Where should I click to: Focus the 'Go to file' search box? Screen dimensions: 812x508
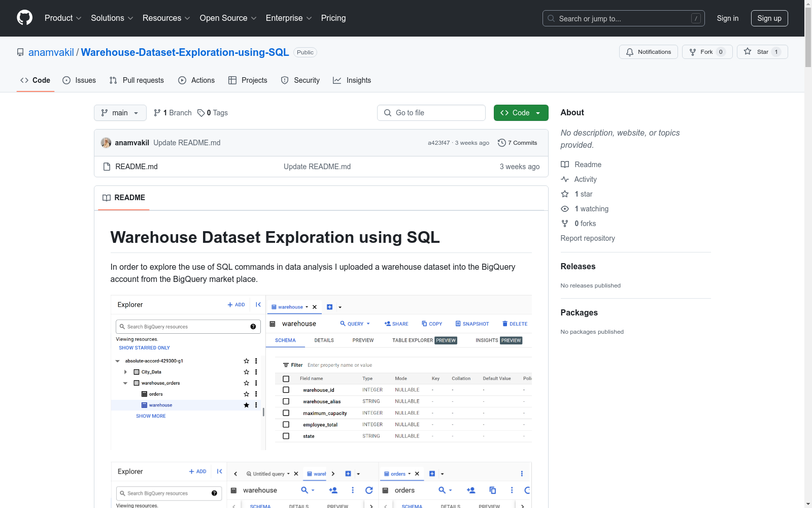pyautogui.click(x=431, y=113)
